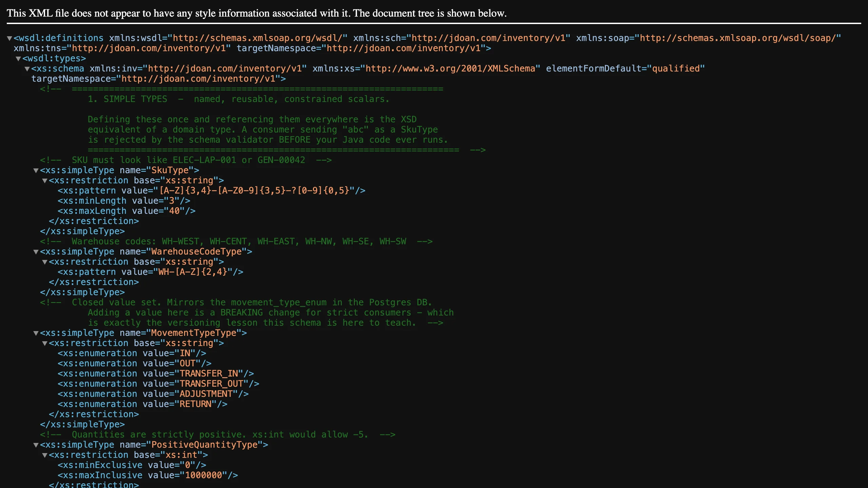Click enumeration value "TRANSFER_OUT"
The width and height of the screenshot is (868, 488).
tap(158, 384)
